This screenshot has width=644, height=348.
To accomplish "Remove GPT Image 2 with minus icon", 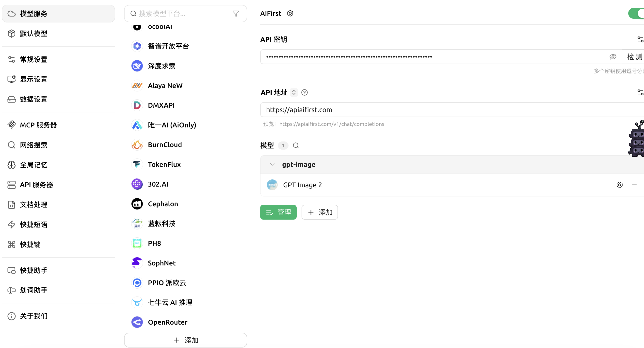I will [x=634, y=185].
